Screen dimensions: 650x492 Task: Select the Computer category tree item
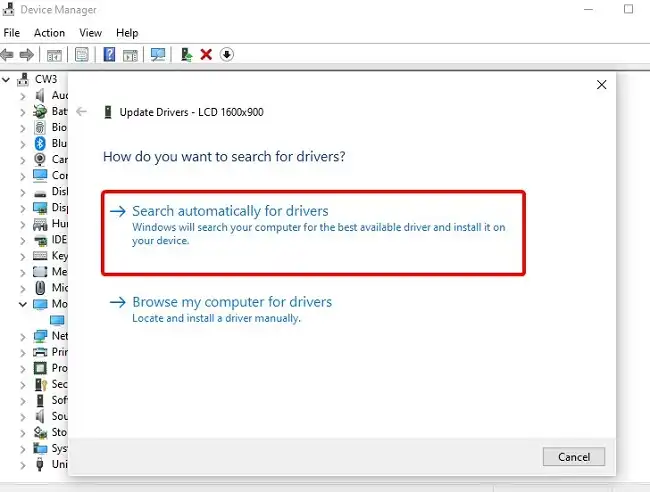point(60,175)
